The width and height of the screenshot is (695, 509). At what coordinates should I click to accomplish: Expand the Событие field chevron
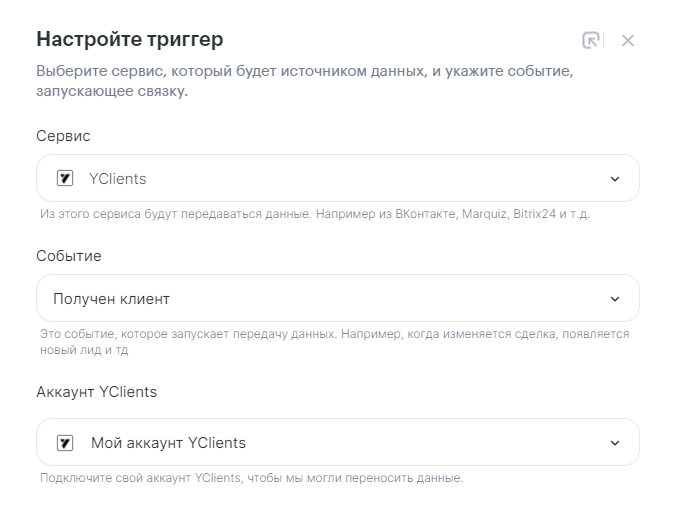pyautogui.click(x=615, y=299)
